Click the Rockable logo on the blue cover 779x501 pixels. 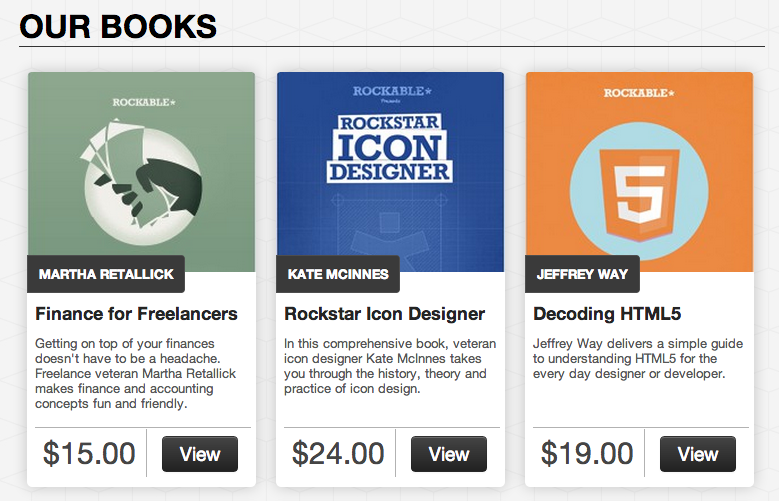392,91
